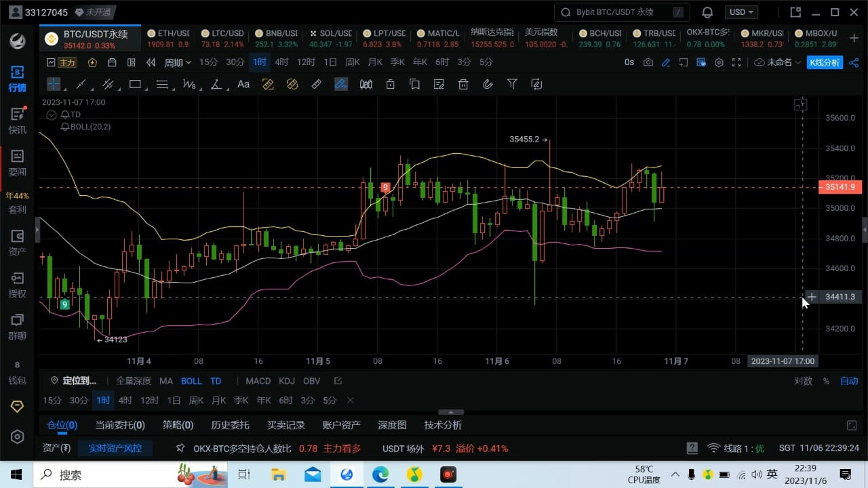Switch to the 技术分析 tab
The width and height of the screenshot is (868, 488).
pyautogui.click(x=443, y=425)
